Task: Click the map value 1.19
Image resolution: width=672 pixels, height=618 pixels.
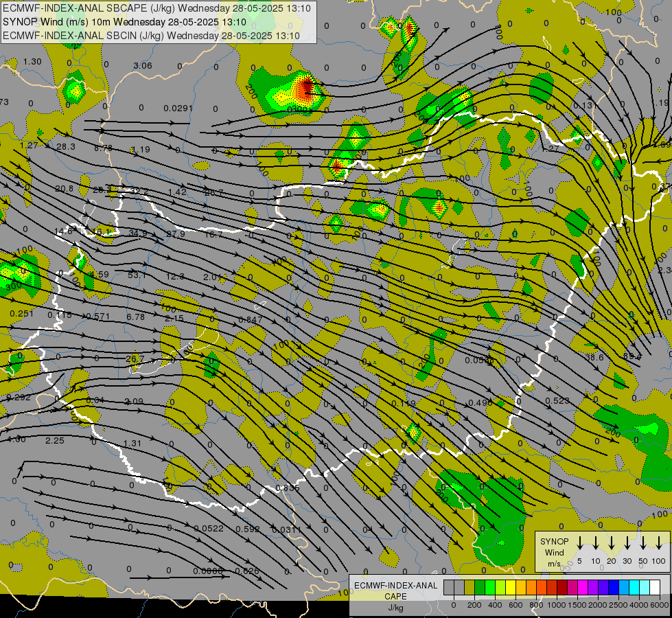Action: click(x=141, y=149)
